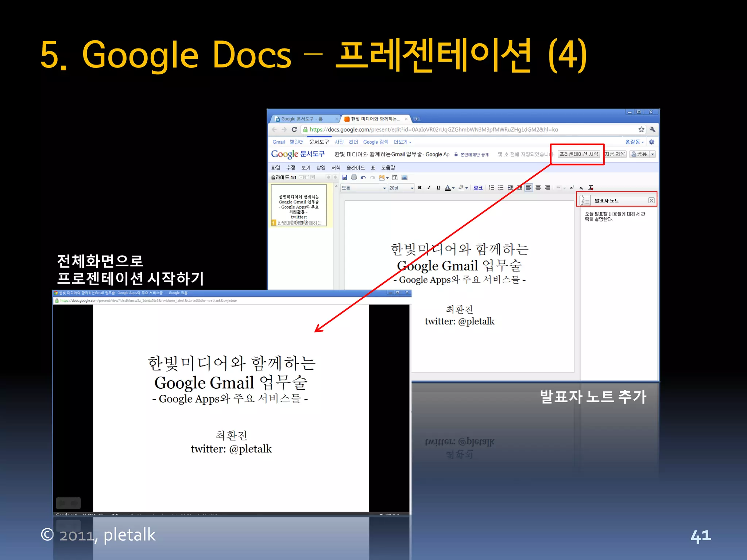Toggle underline formatting

pyautogui.click(x=438, y=188)
